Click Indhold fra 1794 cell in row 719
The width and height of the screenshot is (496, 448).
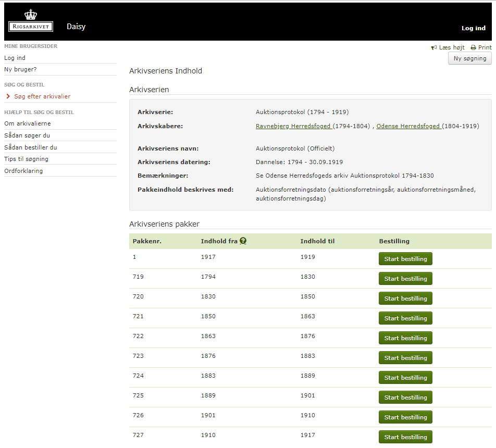click(208, 277)
